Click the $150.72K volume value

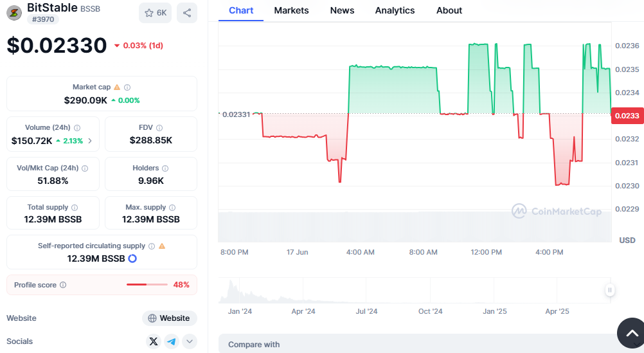click(x=31, y=141)
